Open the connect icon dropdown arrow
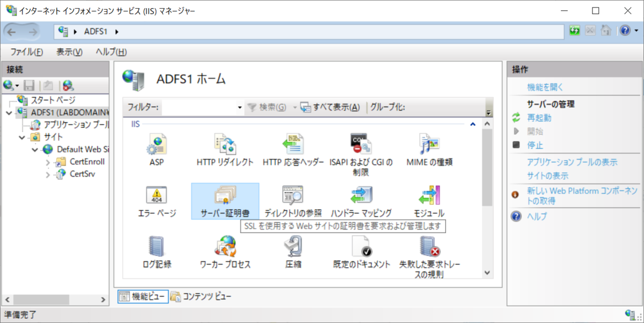644x323 pixels. [x=17, y=85]
